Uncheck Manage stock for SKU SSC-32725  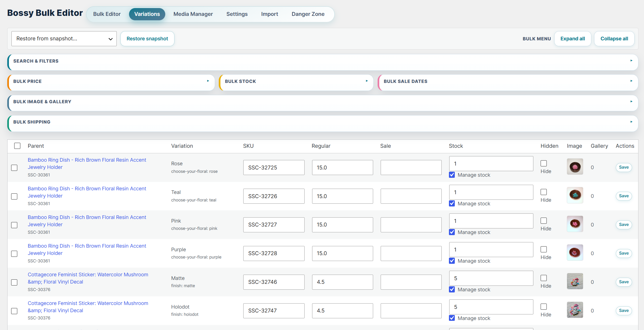(x=452, y=175)
